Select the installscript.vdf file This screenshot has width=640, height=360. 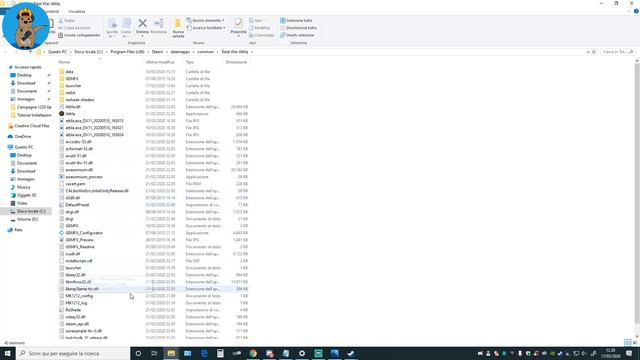click(x=76, y=261)
